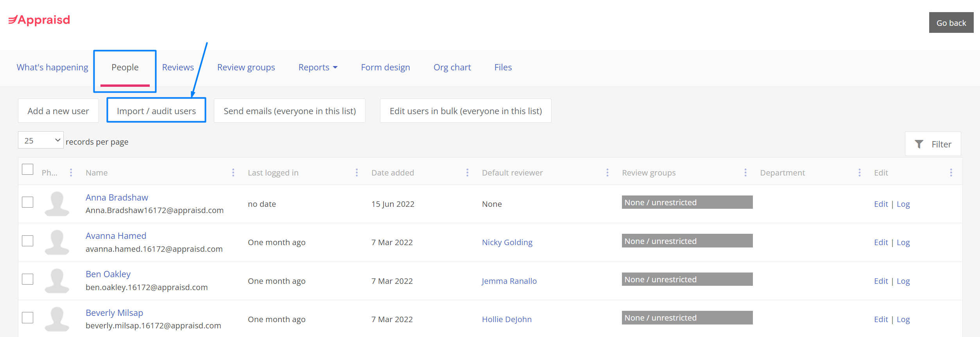Viewport: 980px width, 337px height.
Task: Open Nicky Golding reviewer link
Action: (507, 242)
